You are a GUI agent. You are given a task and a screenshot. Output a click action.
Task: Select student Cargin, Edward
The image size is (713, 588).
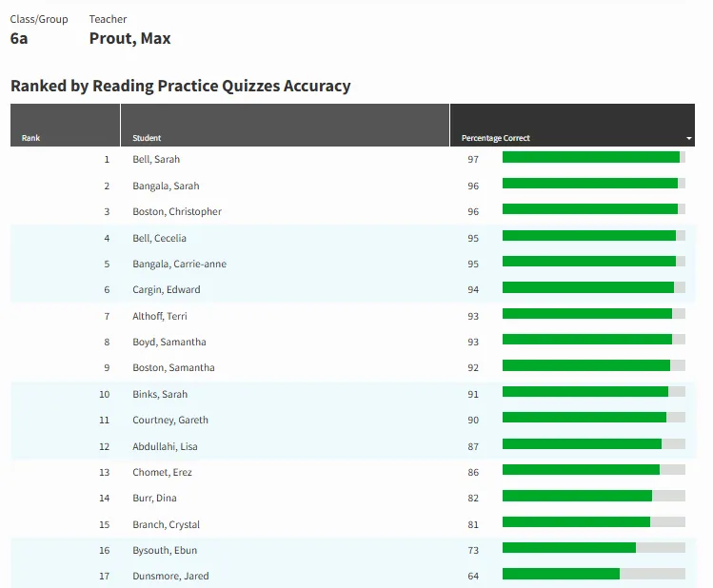[167, 290]
